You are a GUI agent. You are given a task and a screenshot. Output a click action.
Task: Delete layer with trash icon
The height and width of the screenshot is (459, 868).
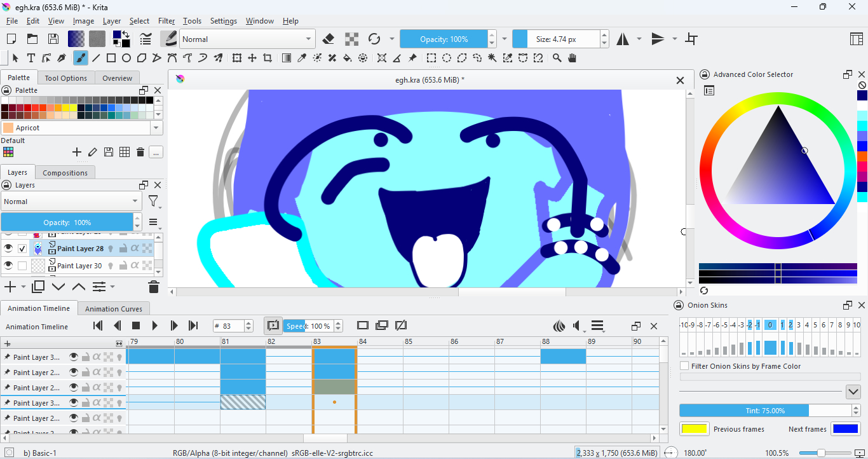click(153, 287)
